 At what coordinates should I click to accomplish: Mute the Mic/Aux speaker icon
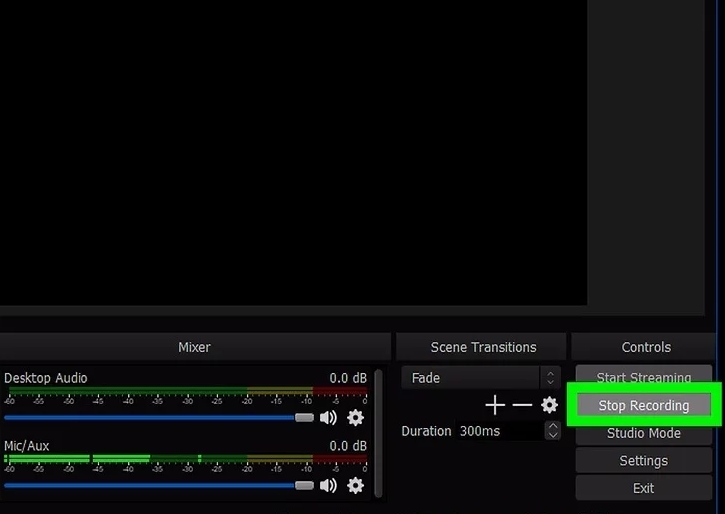coord(328,485)
